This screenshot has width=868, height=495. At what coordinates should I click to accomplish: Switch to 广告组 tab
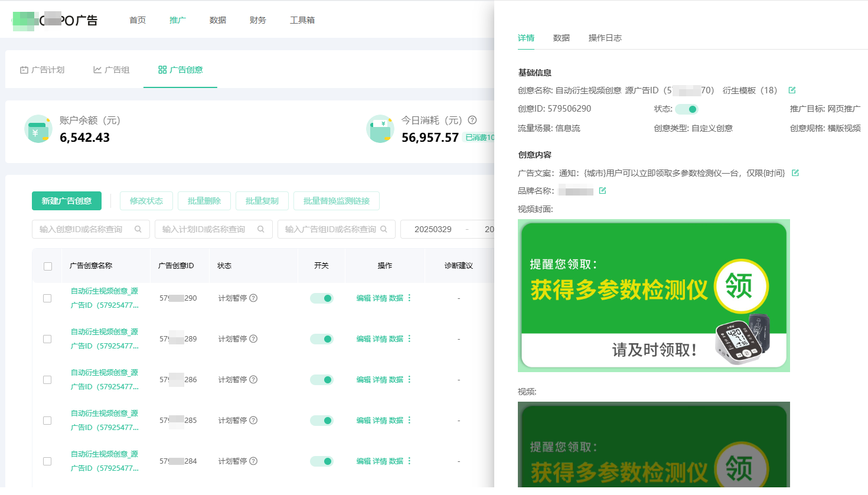click(x=112, y=70)
